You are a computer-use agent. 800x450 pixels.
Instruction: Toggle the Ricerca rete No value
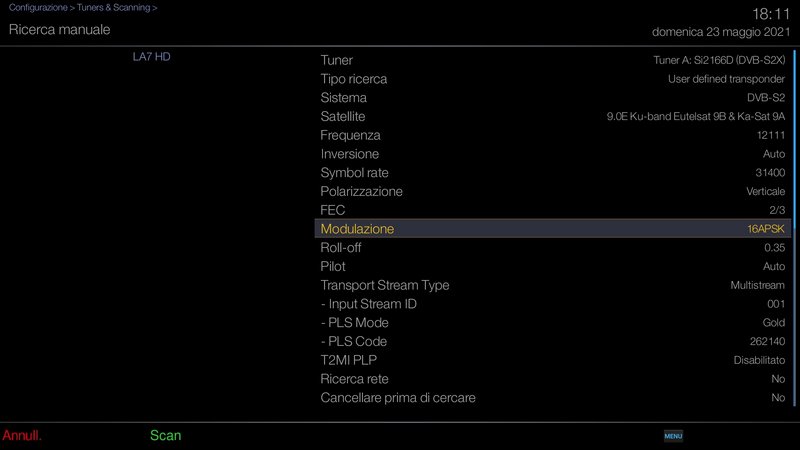(778, 379)
